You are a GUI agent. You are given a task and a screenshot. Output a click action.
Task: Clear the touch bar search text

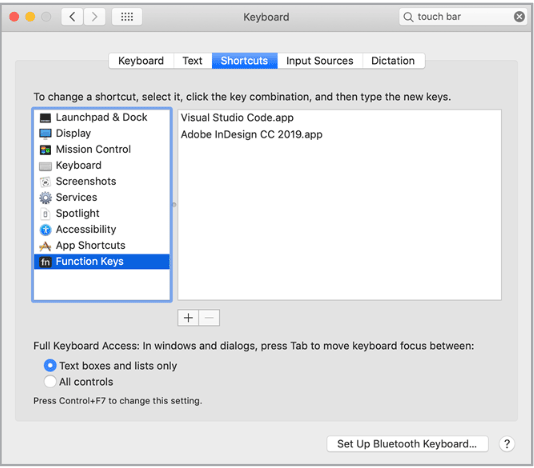(x=519, y=16)
